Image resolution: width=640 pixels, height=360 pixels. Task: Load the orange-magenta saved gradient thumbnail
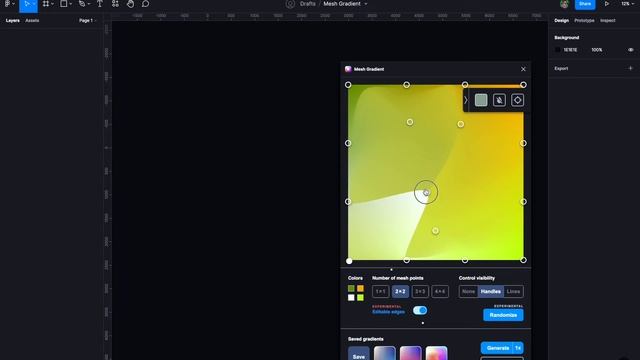pyautogui.click(x=436, y=353)
